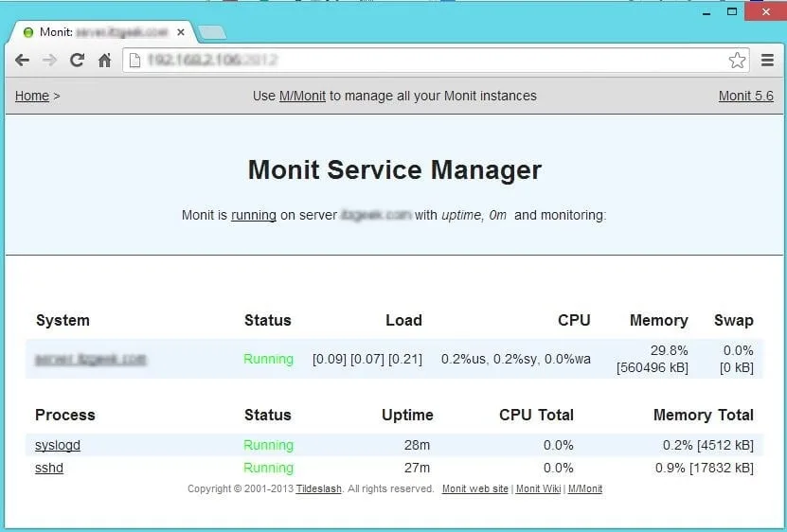
Task: Open the browser home page icon
Action: coord(104,61)
